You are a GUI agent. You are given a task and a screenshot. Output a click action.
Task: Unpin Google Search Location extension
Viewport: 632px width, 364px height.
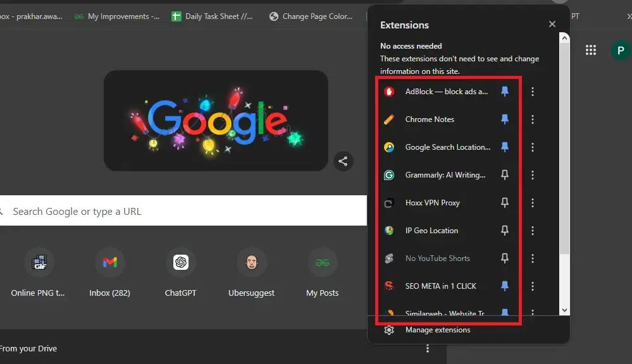(505, 147)
